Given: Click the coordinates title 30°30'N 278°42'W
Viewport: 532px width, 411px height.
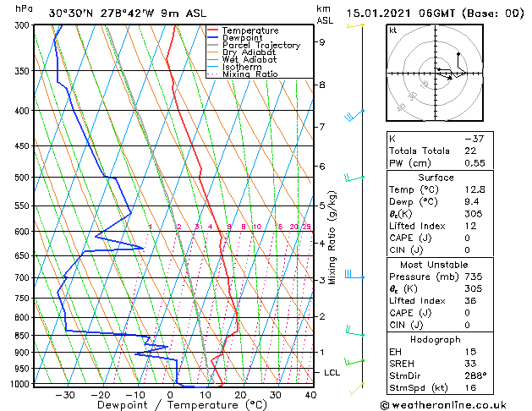Looking at the screenshot, I should coord(101,14).
